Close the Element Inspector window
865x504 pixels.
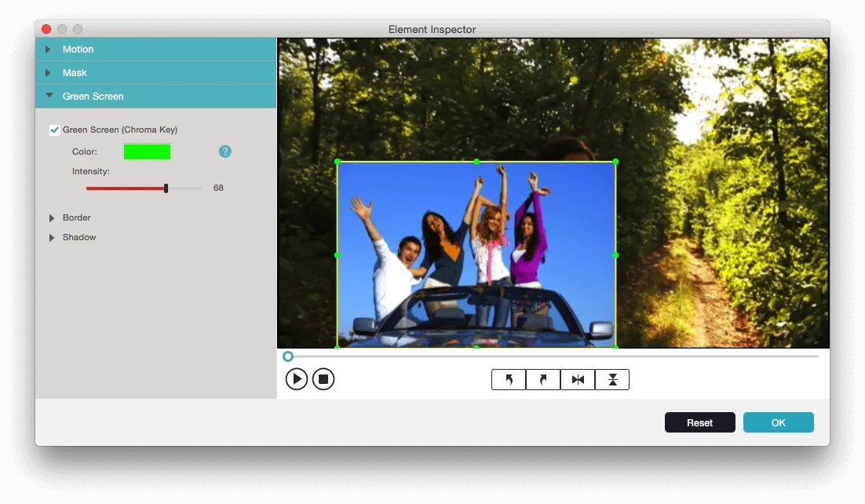click(x=46, y=29)
